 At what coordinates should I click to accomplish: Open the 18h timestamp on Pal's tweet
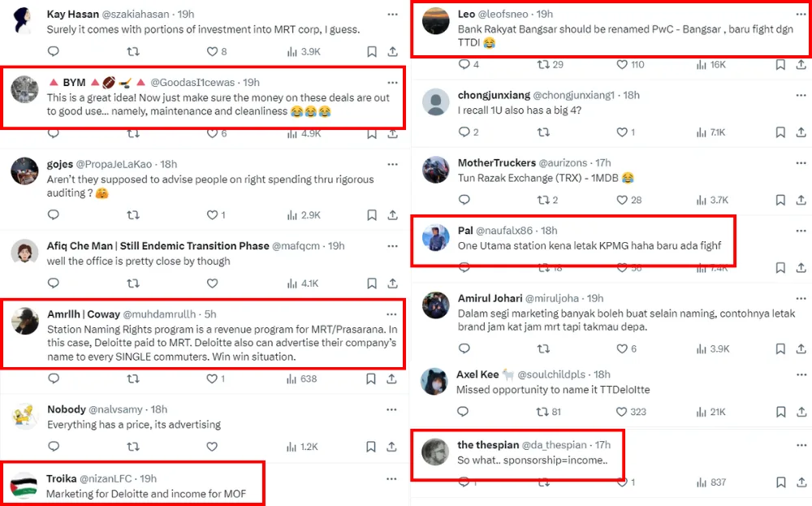pos(549,231)
